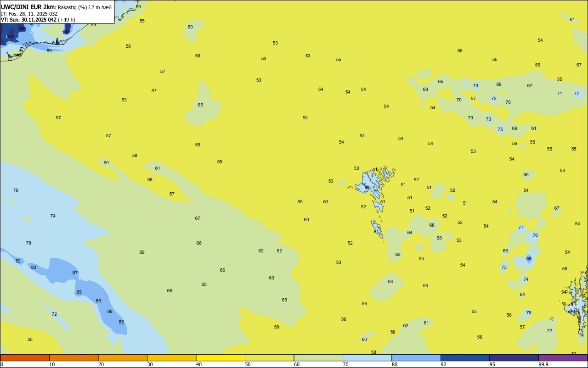Click the map value 50 in the yellow area

point(30,339)
